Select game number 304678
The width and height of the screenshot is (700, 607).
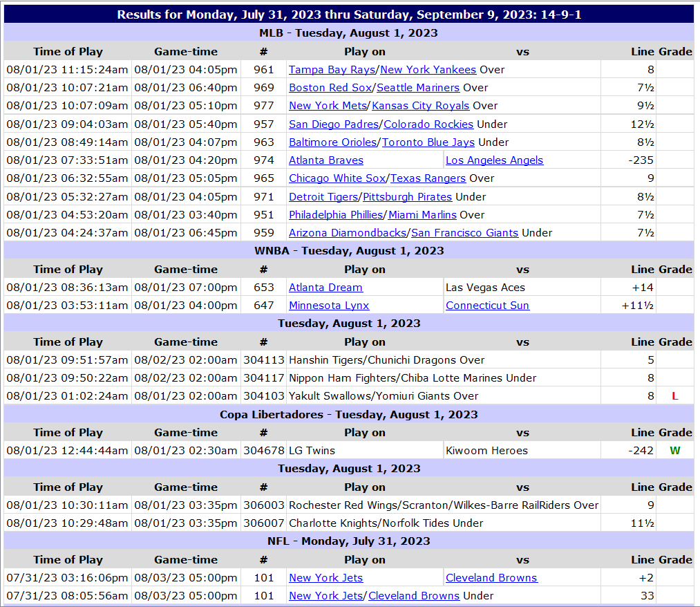click(x=263, y=451)
